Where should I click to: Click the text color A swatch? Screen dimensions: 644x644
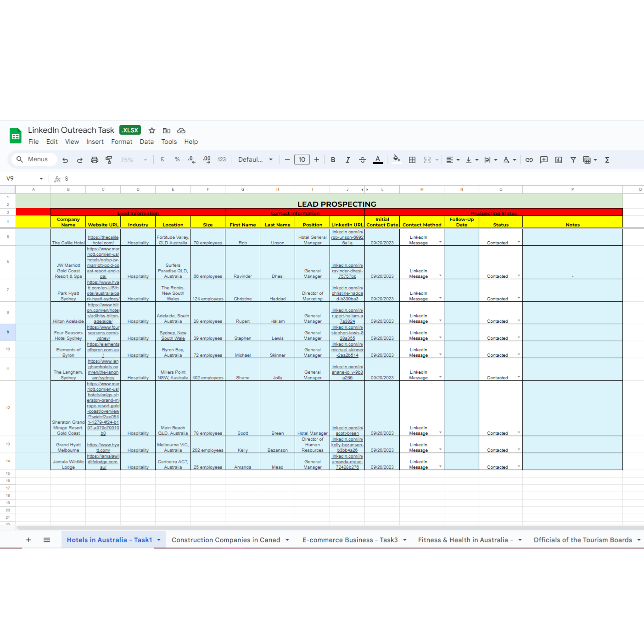tap(377, 160)
